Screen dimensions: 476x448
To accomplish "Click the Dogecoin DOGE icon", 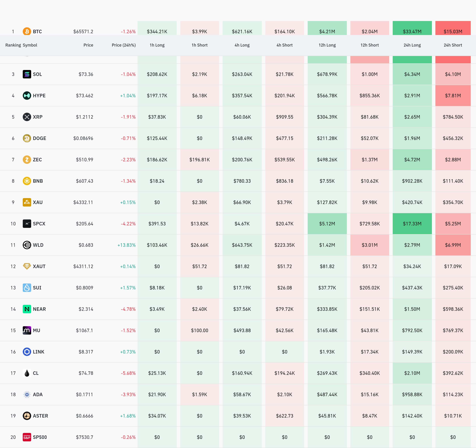I will (27, 138).
